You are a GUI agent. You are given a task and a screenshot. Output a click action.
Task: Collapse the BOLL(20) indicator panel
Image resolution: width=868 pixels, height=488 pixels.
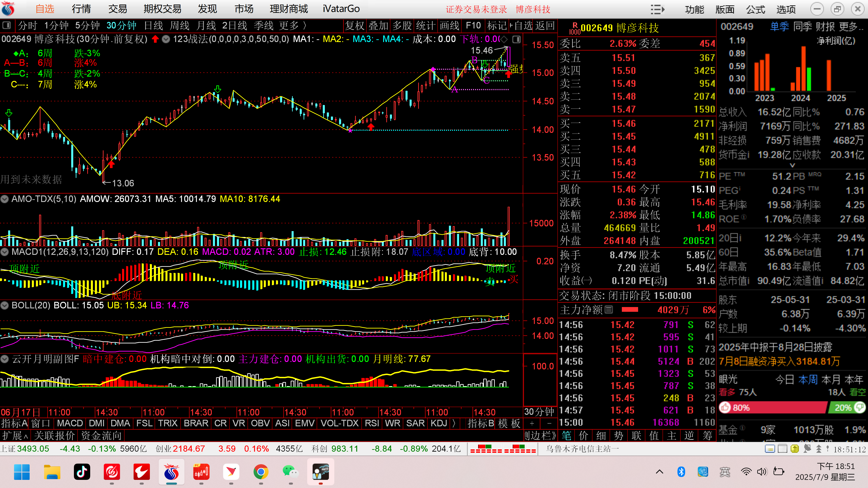tap(5, 305)
